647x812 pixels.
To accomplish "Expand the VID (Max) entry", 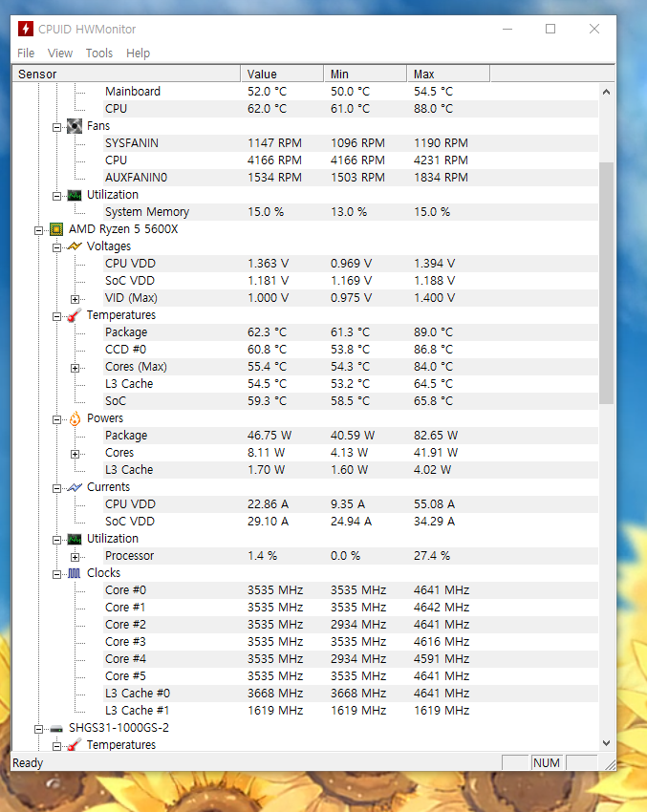I will pyautogui.click(x=75, y=299).
